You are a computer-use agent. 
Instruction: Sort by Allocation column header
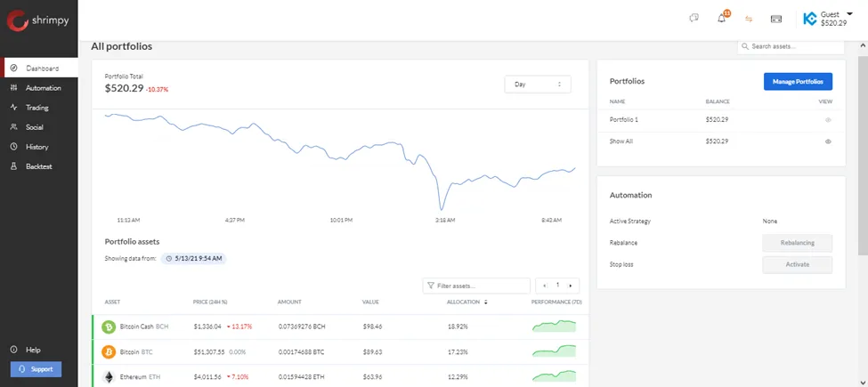pos(467,302)
